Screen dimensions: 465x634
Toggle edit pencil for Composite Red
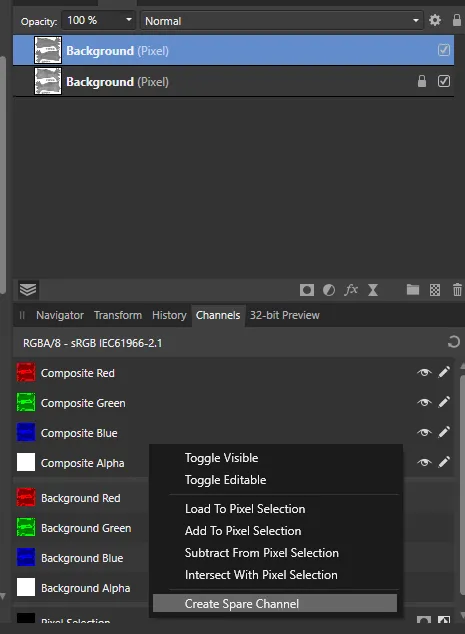(x=444, y=372)
